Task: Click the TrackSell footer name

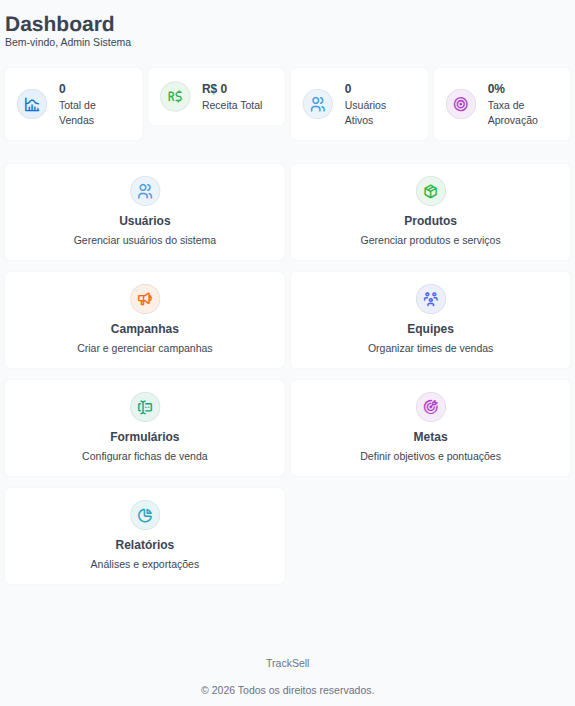Action: point(288,663)
